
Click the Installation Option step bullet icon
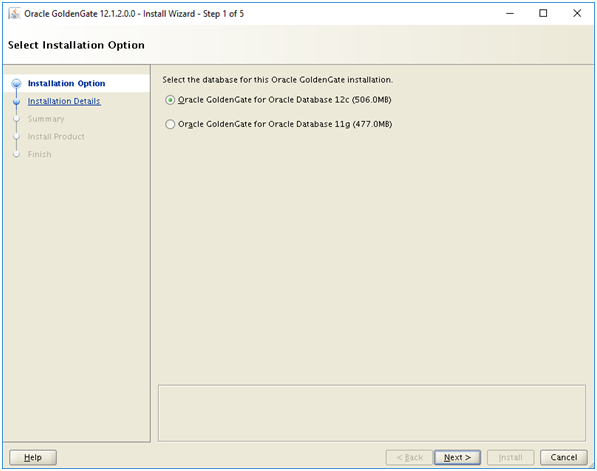pos(16,83)
